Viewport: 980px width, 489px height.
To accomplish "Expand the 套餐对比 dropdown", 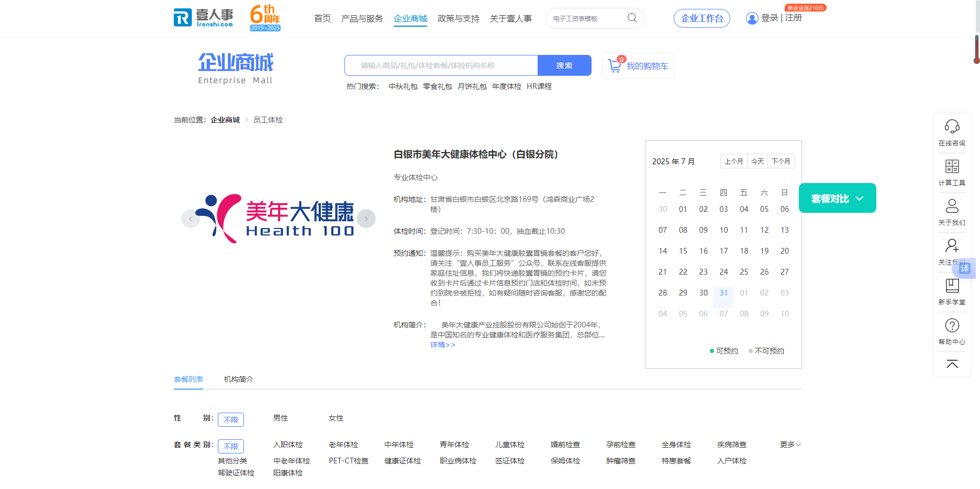I will coord(837,198).
